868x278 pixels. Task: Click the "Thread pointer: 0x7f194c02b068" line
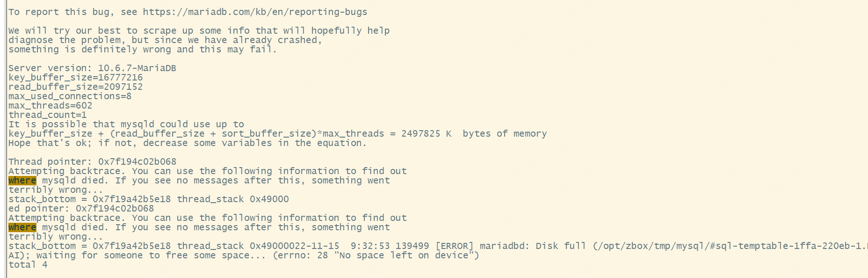pyautogui.click(x=92, y=162)
